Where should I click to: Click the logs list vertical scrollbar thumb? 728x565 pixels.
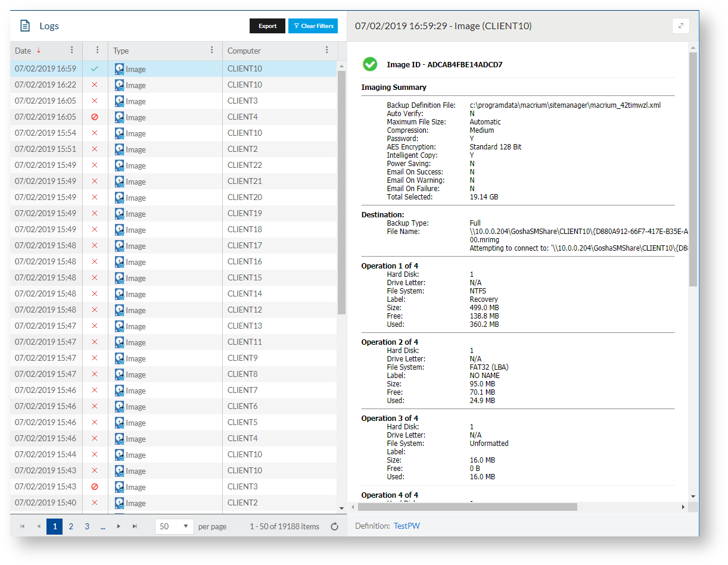[x=342, y=192]
